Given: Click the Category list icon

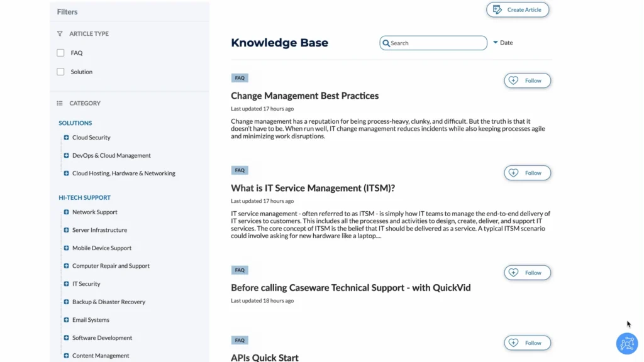Looking at the screenshot, I should point(60,104).
